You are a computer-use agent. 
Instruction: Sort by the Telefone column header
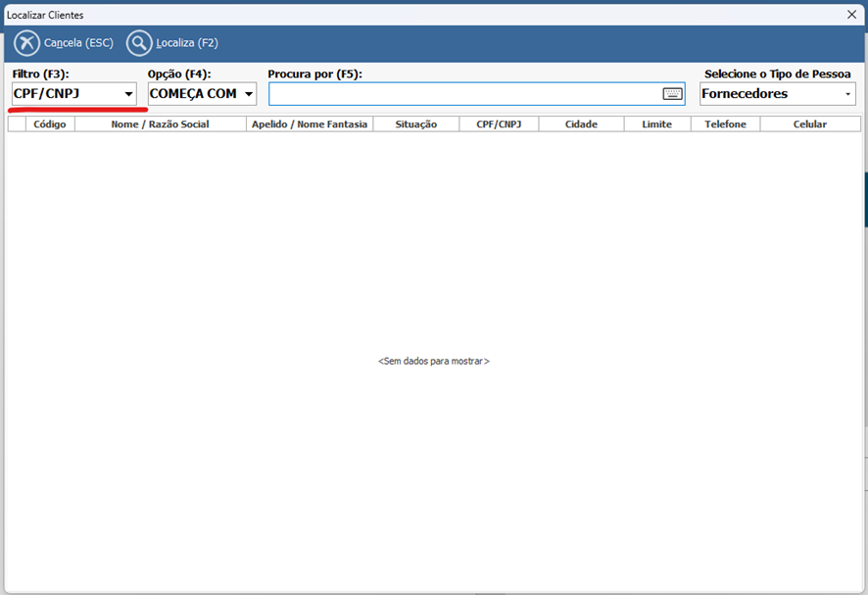click(725, 124)
